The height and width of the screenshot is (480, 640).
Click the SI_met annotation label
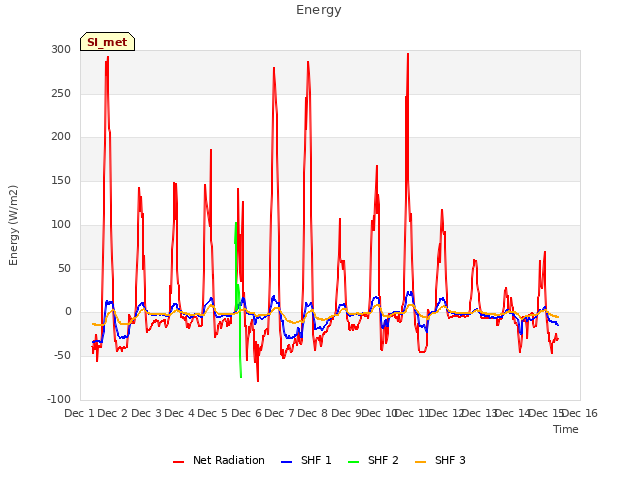(107, 42)
